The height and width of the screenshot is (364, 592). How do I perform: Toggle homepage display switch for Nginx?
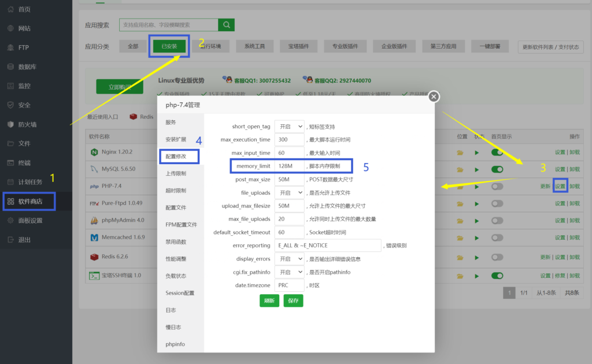pos(497,153)
